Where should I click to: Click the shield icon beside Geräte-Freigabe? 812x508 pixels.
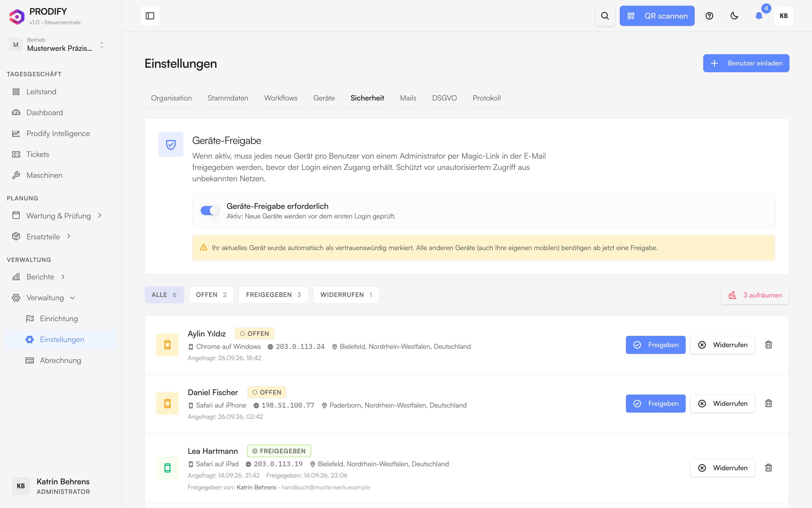click(171, 144)
